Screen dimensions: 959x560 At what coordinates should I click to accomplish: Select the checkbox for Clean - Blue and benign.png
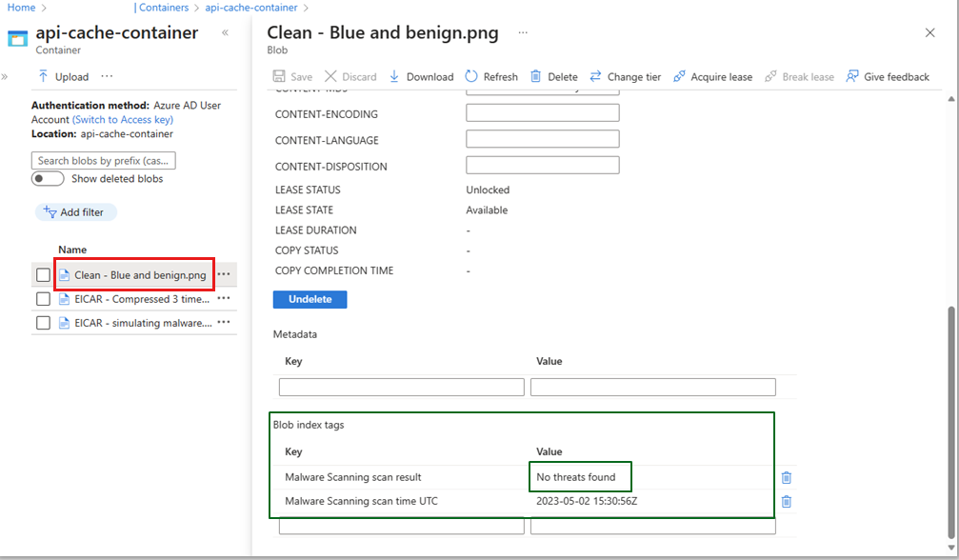point(42,274)
